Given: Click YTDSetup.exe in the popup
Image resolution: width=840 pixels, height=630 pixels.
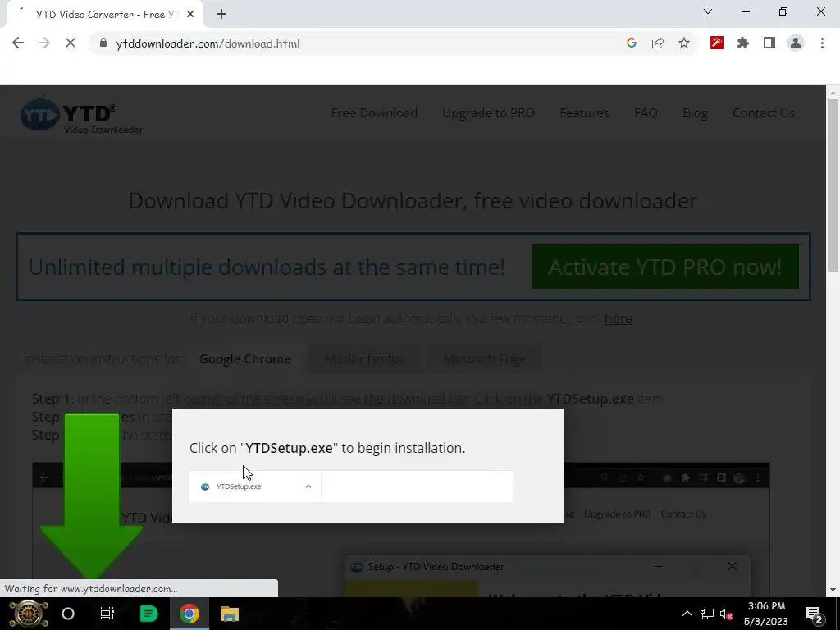Looking at the screenshot, I should tap(239, 486).
